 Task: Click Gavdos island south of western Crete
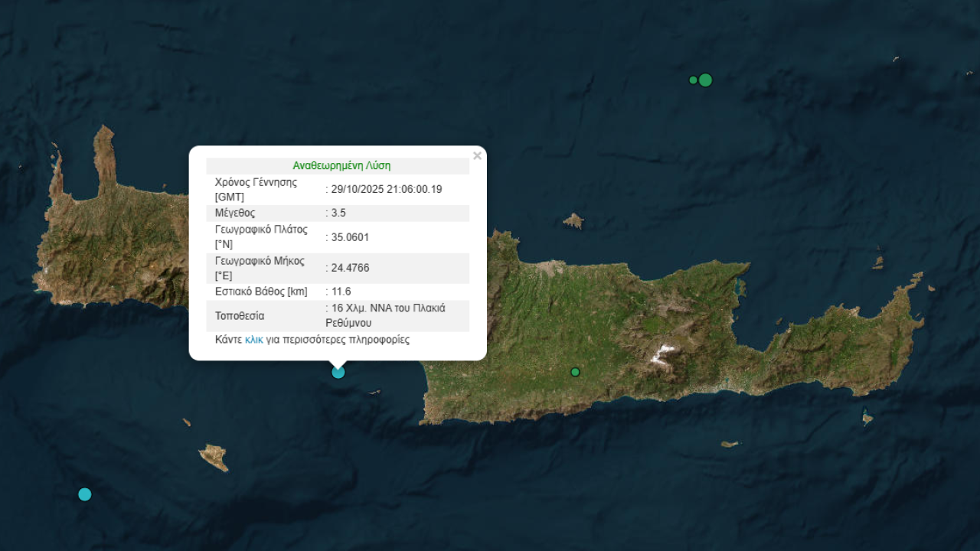click(x=214, y=457)
